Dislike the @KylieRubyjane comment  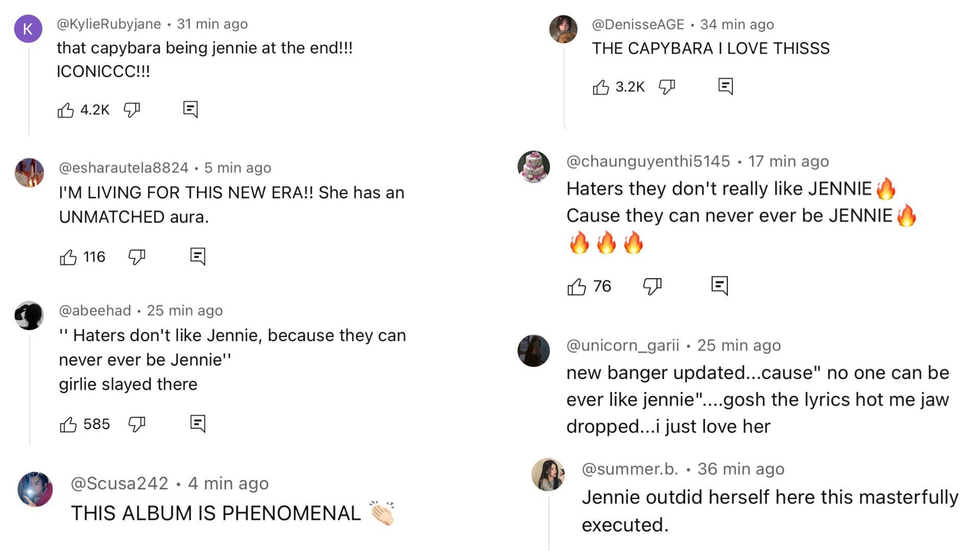[x=132, y=110]
